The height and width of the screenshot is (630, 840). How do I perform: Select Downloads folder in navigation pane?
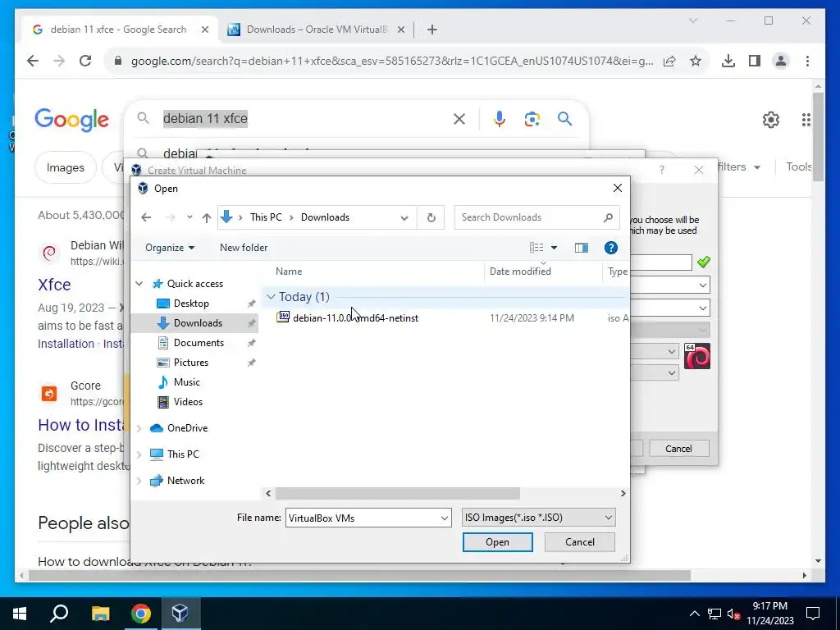coord(197,323)
